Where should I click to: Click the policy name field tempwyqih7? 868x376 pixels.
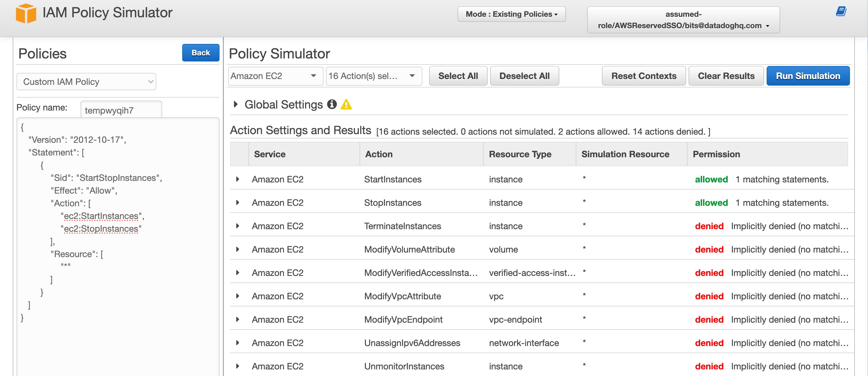click(121, 110)
